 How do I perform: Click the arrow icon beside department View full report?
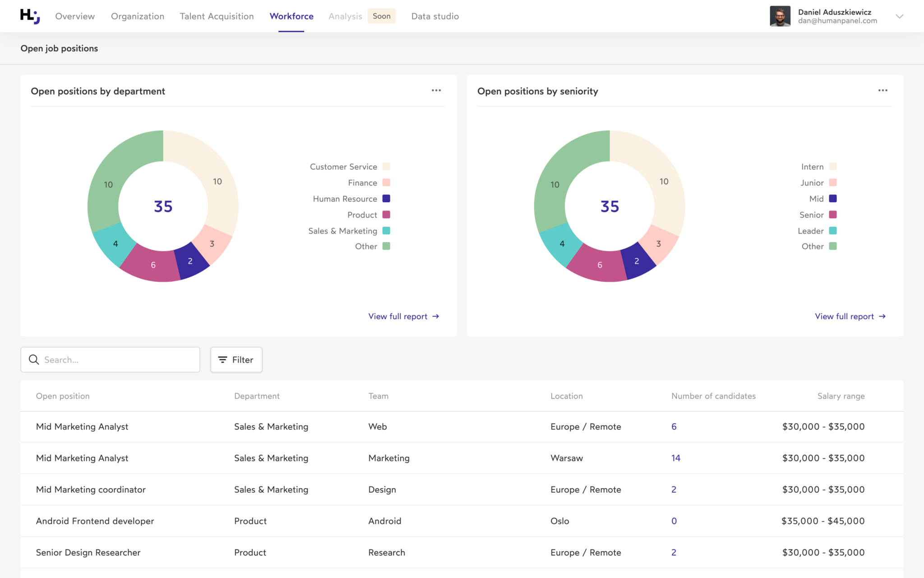coord(435,316)
